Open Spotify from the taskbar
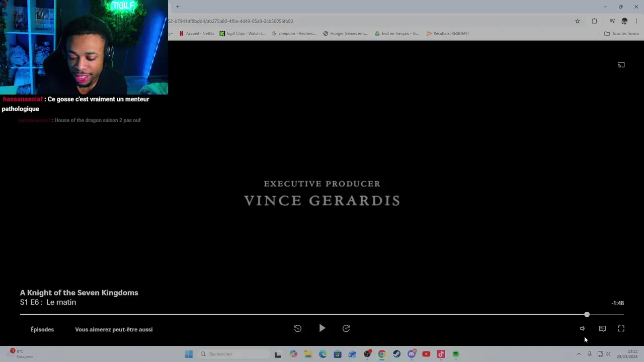644x362 pixels. [456, 354]
